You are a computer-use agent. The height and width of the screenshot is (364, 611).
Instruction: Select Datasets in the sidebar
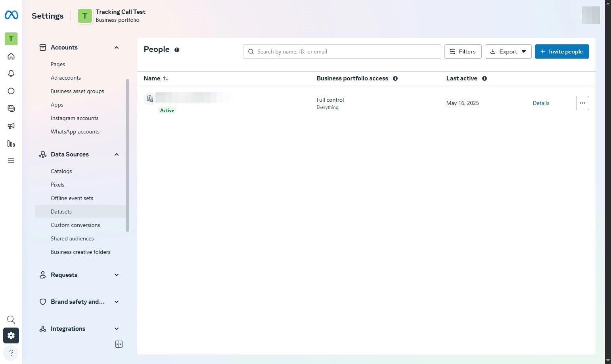[x=80, y=212]
